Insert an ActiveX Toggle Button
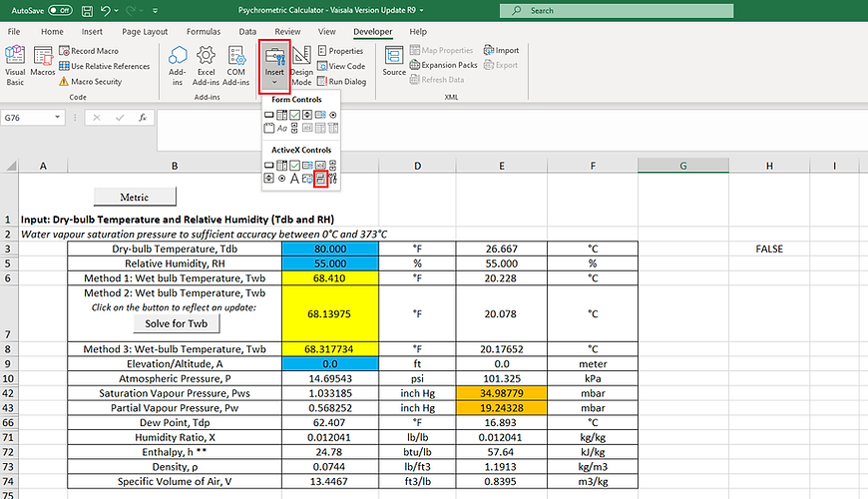The image size is (868, 499). (320, 179)
